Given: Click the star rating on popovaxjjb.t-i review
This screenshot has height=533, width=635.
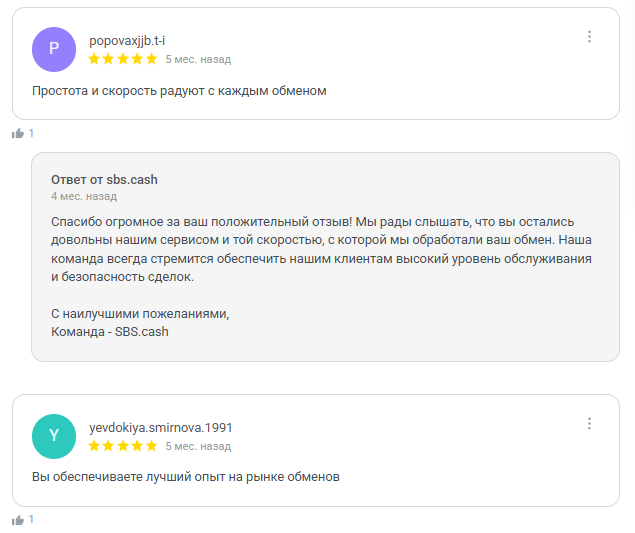Looking at the screenshot, I should click(123, 59).
